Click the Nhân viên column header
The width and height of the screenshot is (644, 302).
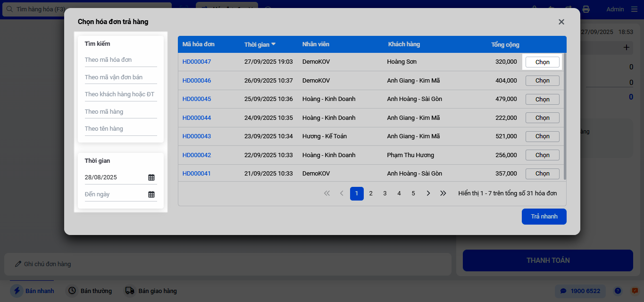(x=316, y=44)
